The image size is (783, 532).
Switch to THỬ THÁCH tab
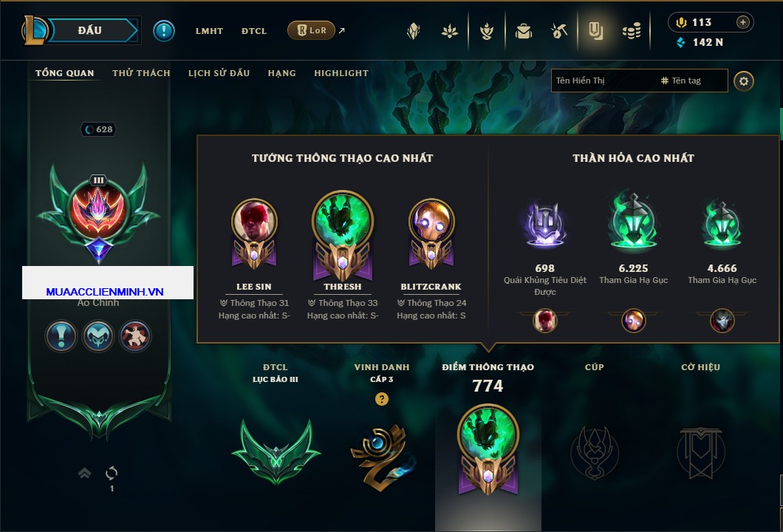(x=141, y=73)
